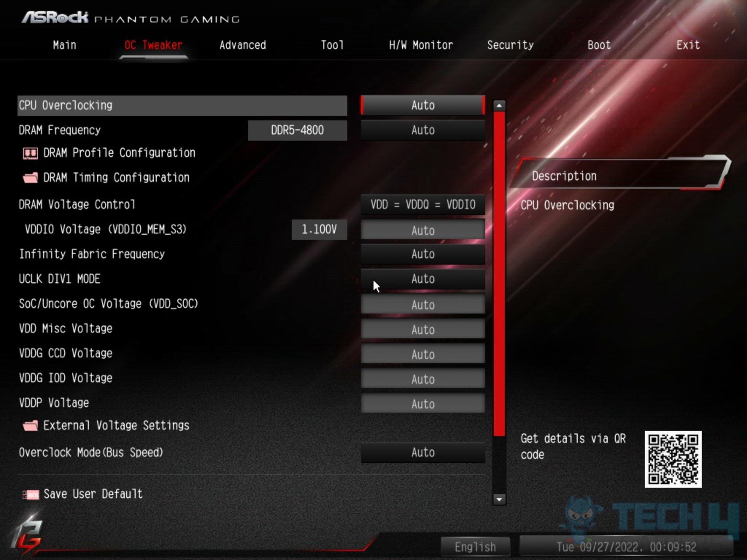The height and width of the screenshot is (560, 747).
Task: Change CPU Overclocking Auto dropdown value
Action: 422,105
